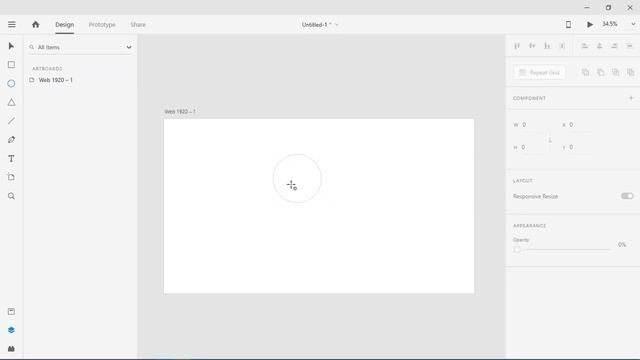The image size is (640, 360).
Task: Select the Polygon tool
Action: point(11,102)
